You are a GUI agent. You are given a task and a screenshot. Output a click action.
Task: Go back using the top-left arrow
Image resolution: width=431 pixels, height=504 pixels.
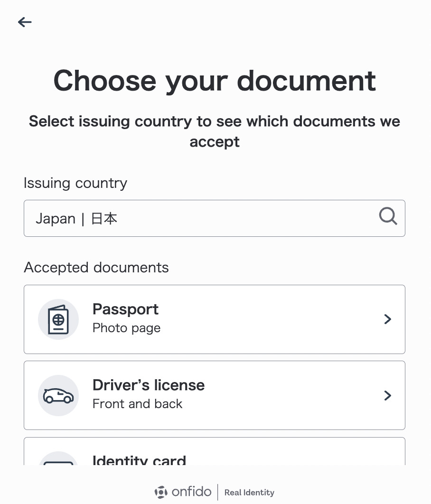[x=25, y=22]
